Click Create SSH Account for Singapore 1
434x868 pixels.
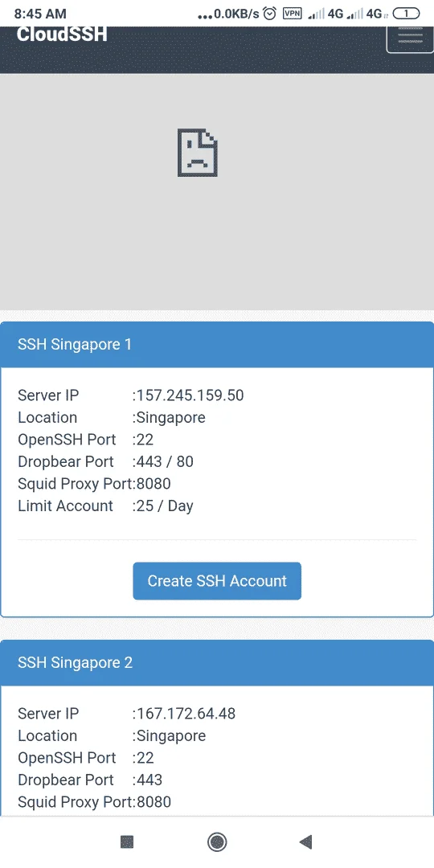217,581
